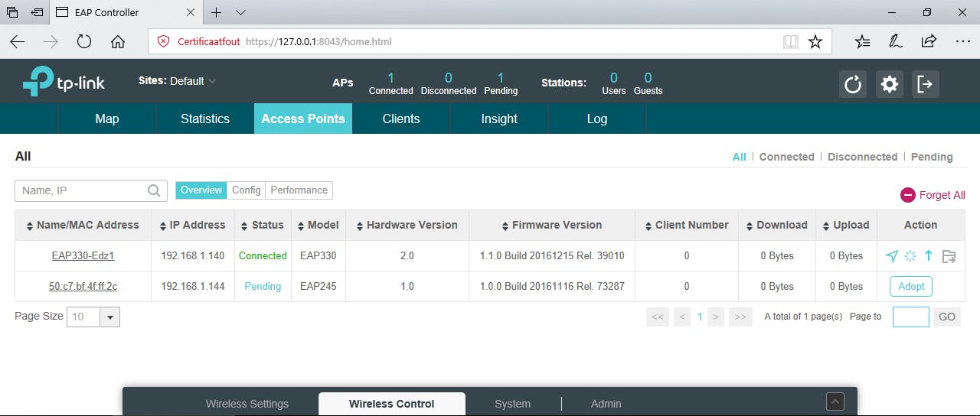
Task: Add page to favorites star icon
Action: [x=815, y=41]
